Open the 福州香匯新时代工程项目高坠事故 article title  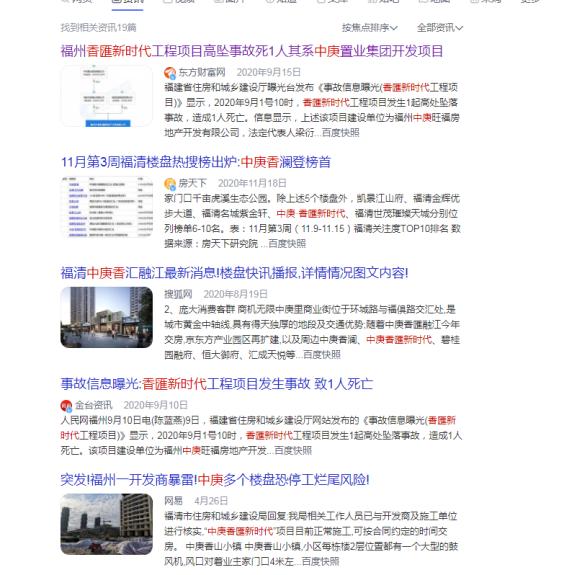click(252, 51)
